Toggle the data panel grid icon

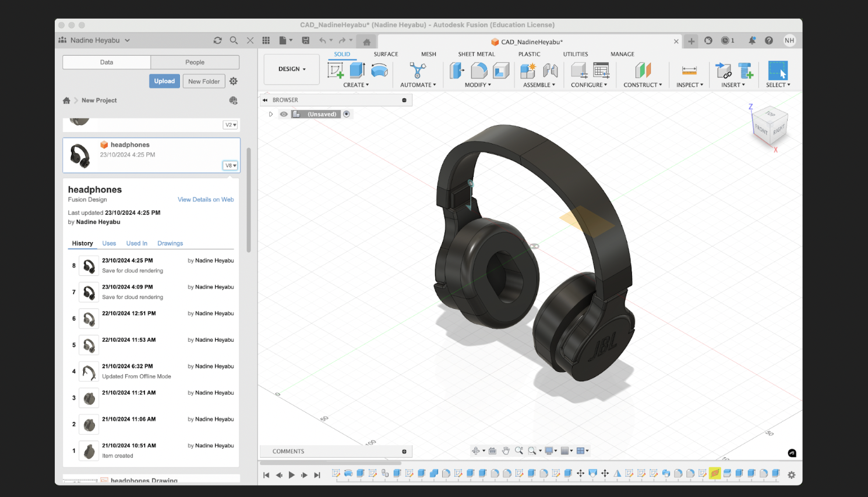pyautogui.click(x=266, y=40)
